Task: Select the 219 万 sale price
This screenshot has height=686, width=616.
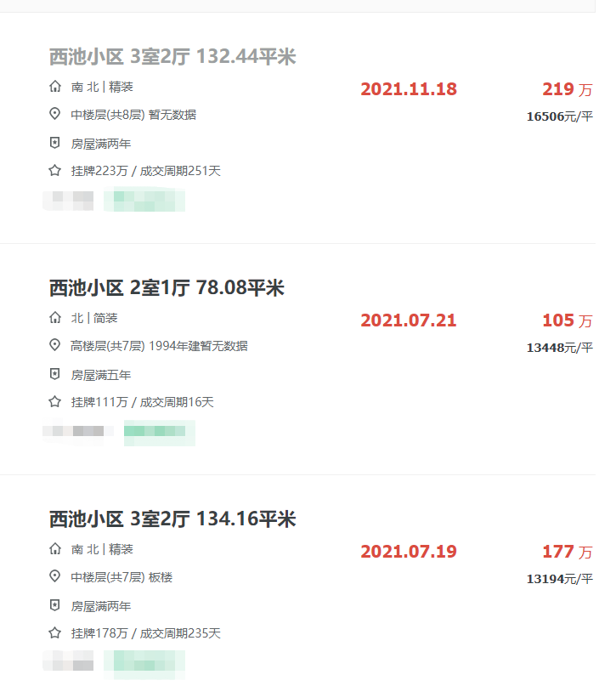Action: pyautogui.click(x=567, y=89)
